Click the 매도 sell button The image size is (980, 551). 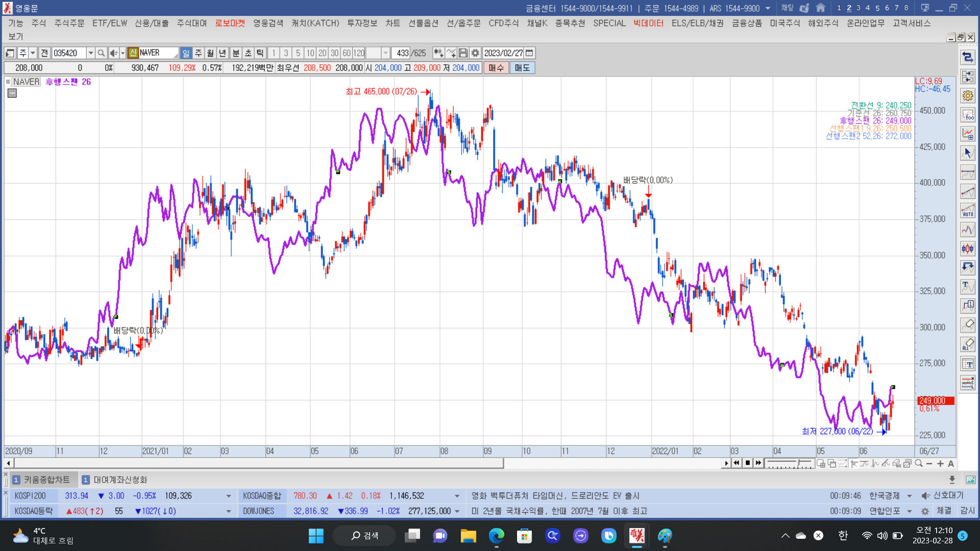(x=522, y=68)
